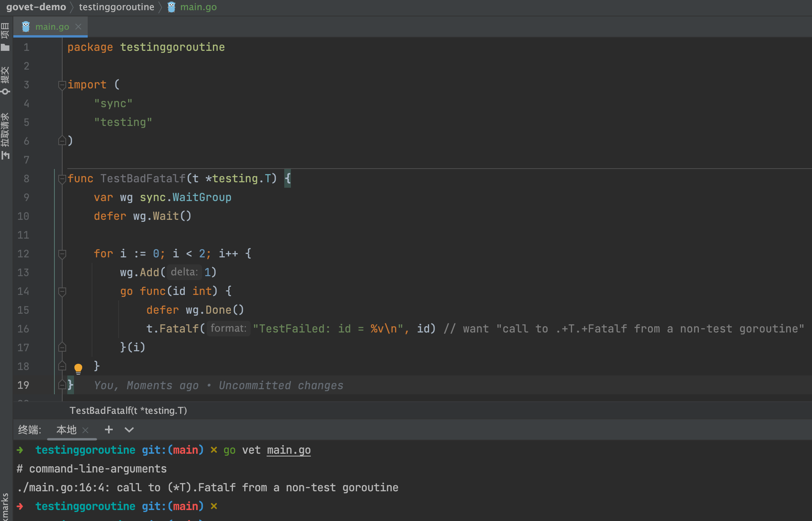Click the main.go link in terminal
This screenshot has height=521, width=812.
click(289, 450)
